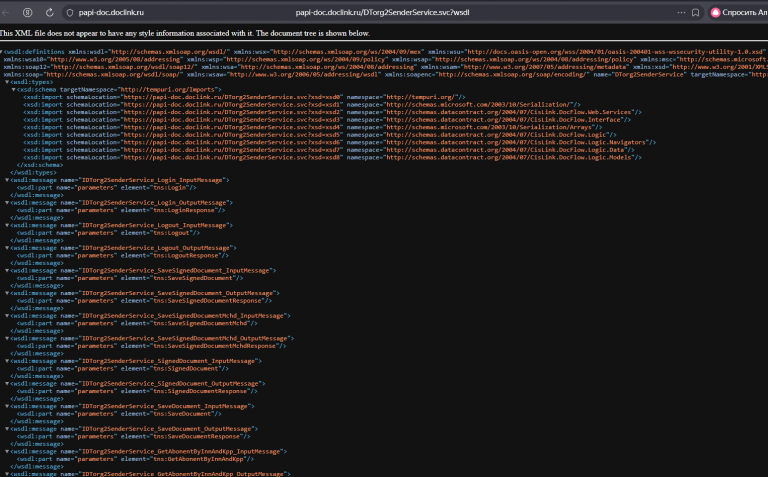Collapse SignedDocument_OutputMessage node
768x477 pixels.
click(7, 383)
